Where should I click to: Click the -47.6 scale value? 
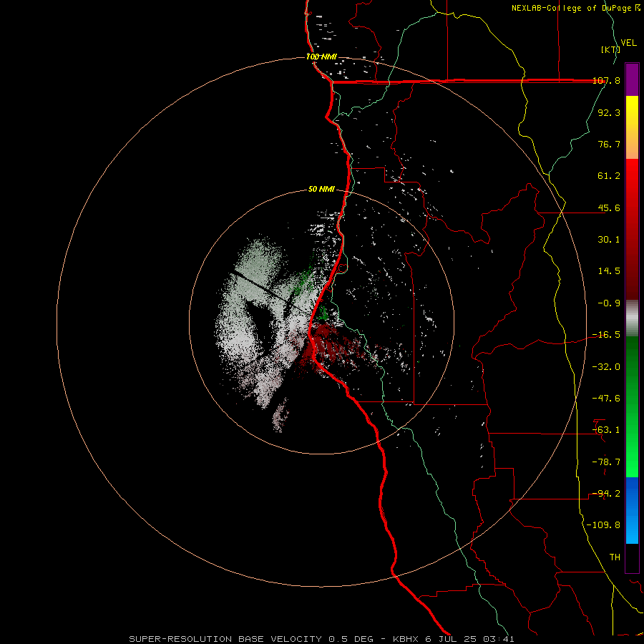[606, 399]
